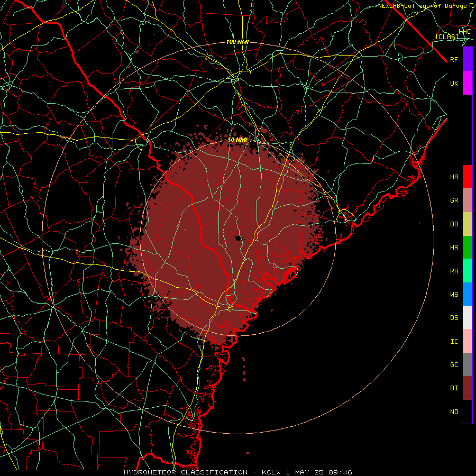
Task: Click the BI dark red legend swatch
Action: (x=467, y=388)
